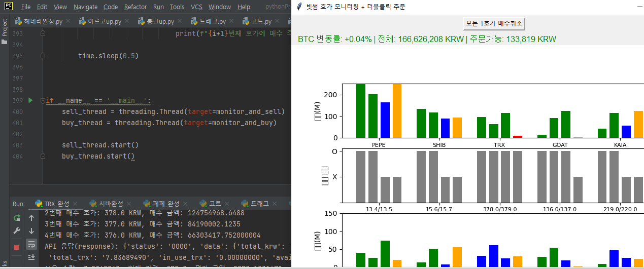The image size is (644, 269).
Task: Click line number 401 in the gutter
Action: 18,123
